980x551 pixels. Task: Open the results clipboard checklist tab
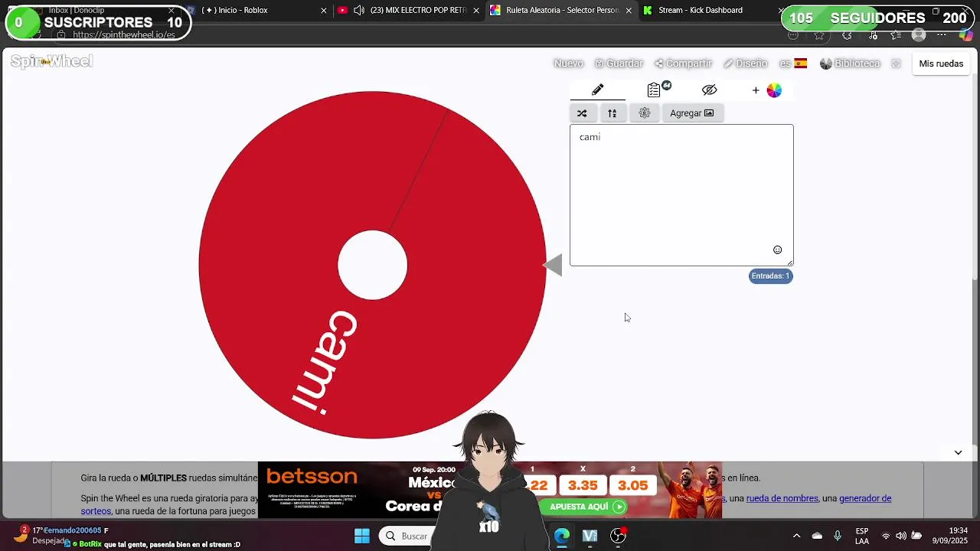pos(654,90)
